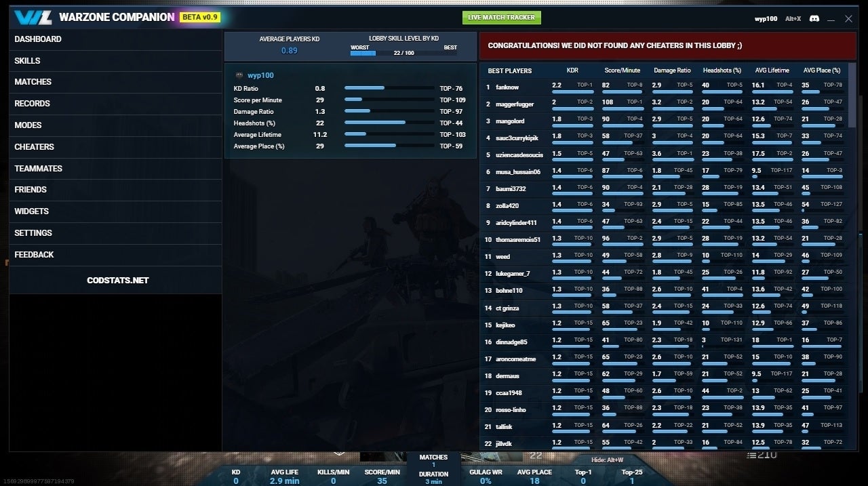Sort by the Headshots (%) column header

(x=722, y=70)
